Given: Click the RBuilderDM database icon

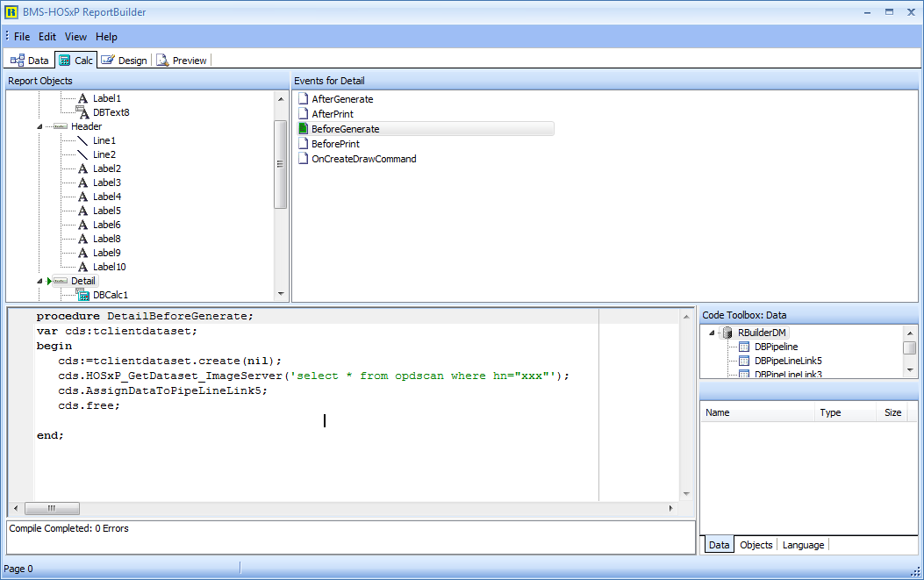Looking at the screenshot, I should [x=727, y=333].
